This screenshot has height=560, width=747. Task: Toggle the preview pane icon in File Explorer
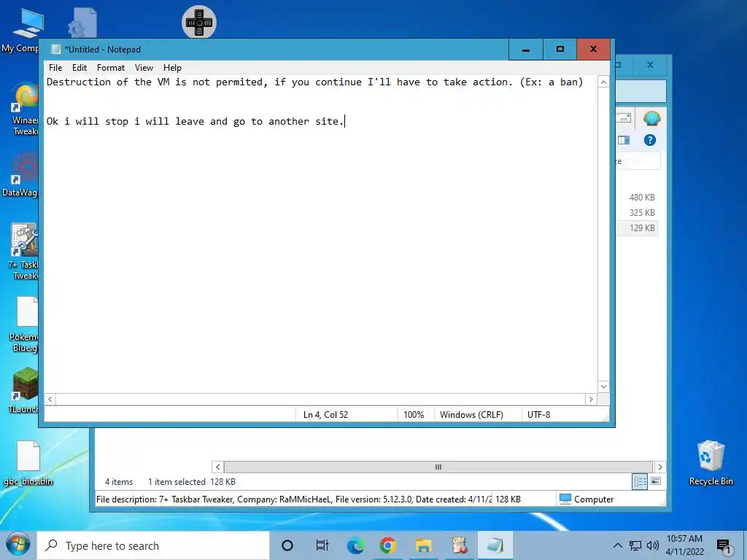624,140
